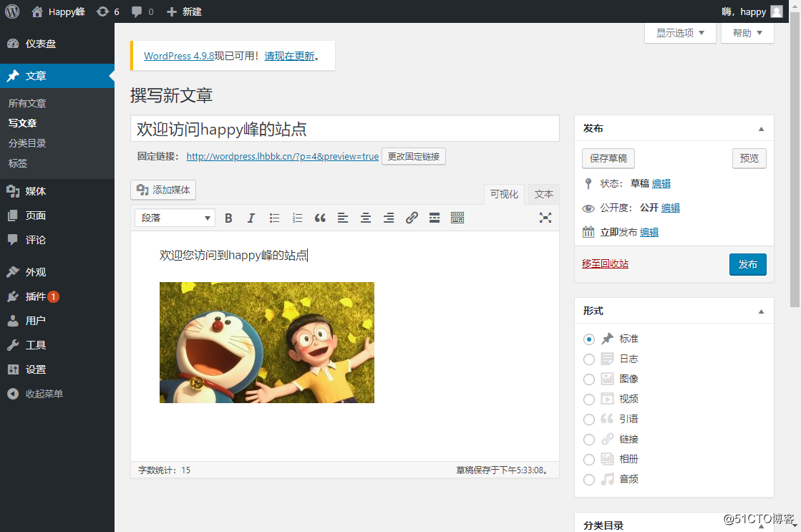
Task: Enable distraction-free fullscreen writing mode
Action: (x=545, y=218)
